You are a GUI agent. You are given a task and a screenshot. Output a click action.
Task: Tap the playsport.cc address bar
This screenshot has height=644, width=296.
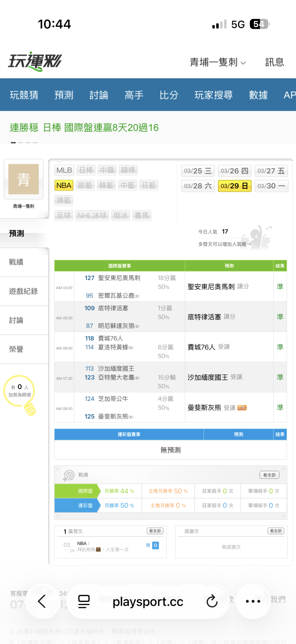(x=148, y=601)
